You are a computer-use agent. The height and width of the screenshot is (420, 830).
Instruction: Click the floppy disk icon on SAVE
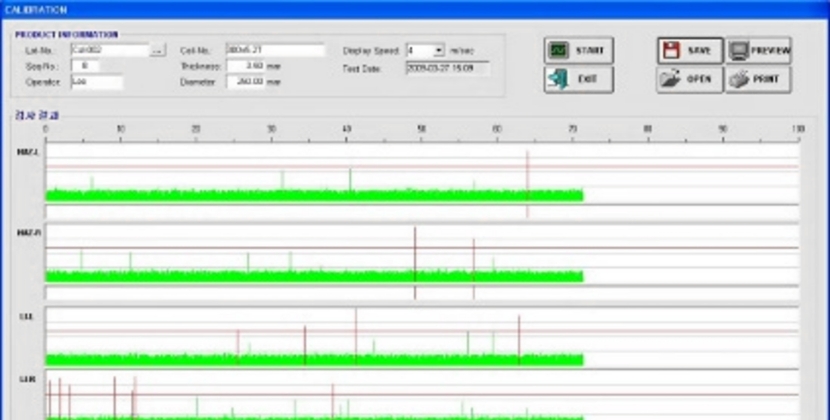pos(671,51)
